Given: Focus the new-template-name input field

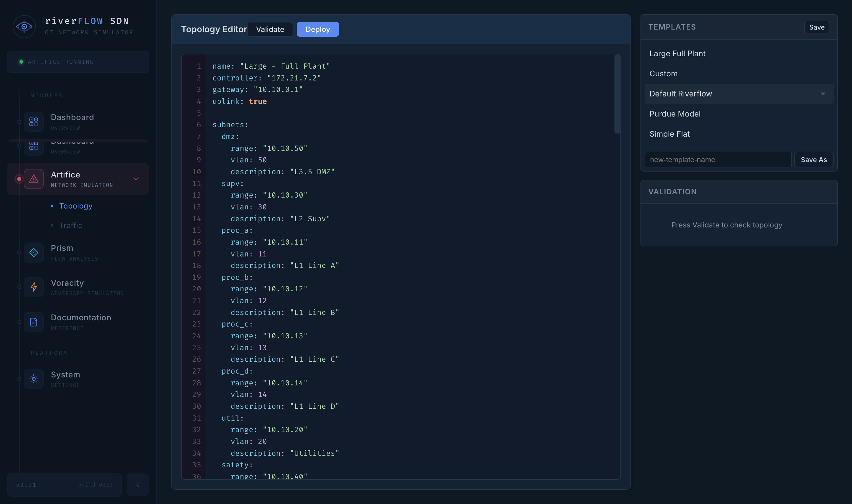Looking at the screenshot, I should pos(718,160).
